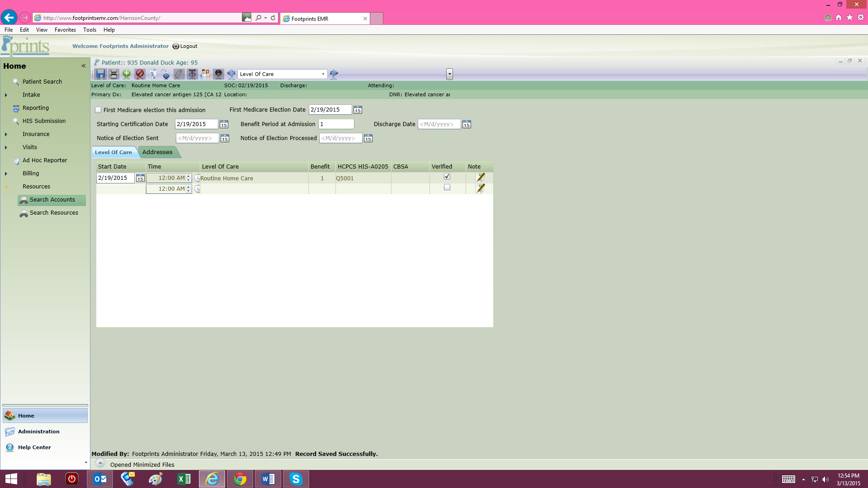Viewport: 868px width, 488px height.
Task: Check the Verified box in empty row
Action: tap(447, 187)
